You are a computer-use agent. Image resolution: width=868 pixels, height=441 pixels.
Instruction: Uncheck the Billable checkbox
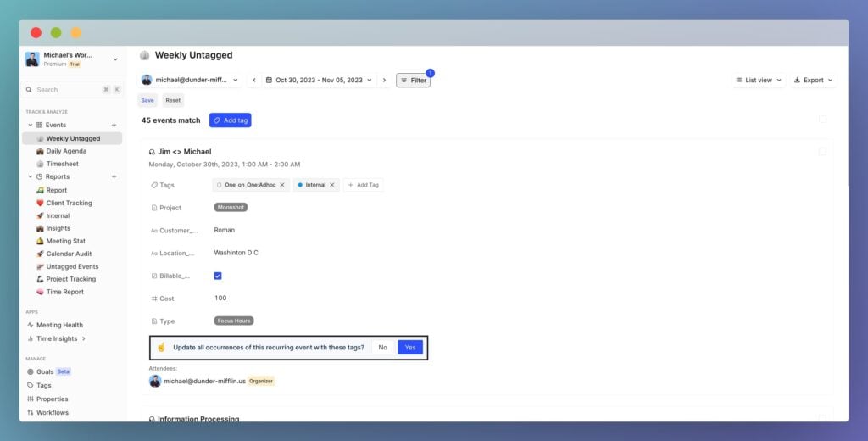tap(218, 276)
